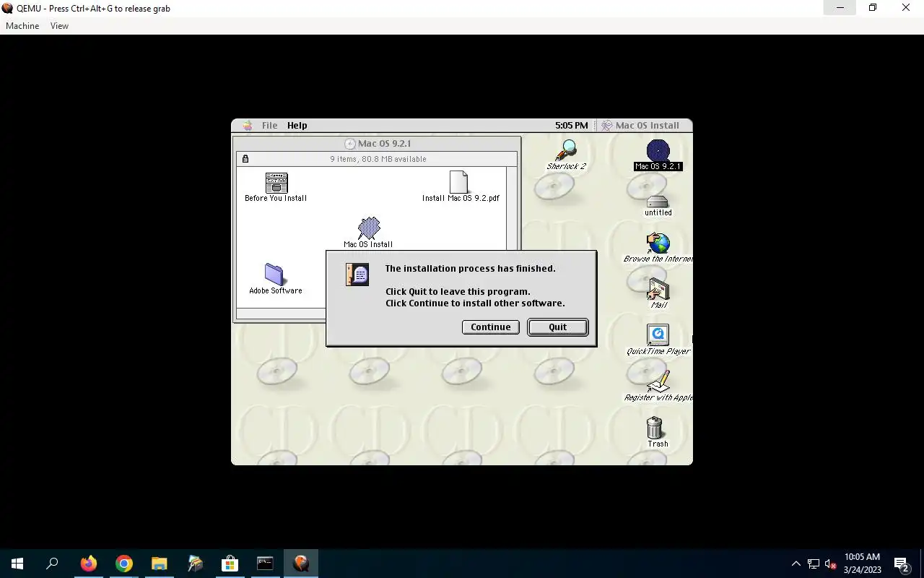Open the Help menu
Image resolution: width=924 pixels, height=578 pixels.
[x=297, y=125]
